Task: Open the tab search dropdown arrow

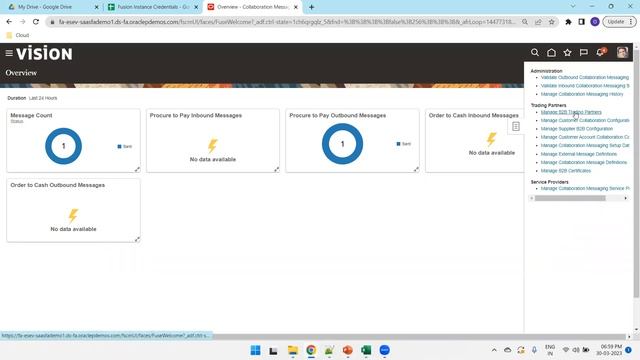Action: click(x=573, y=7)
